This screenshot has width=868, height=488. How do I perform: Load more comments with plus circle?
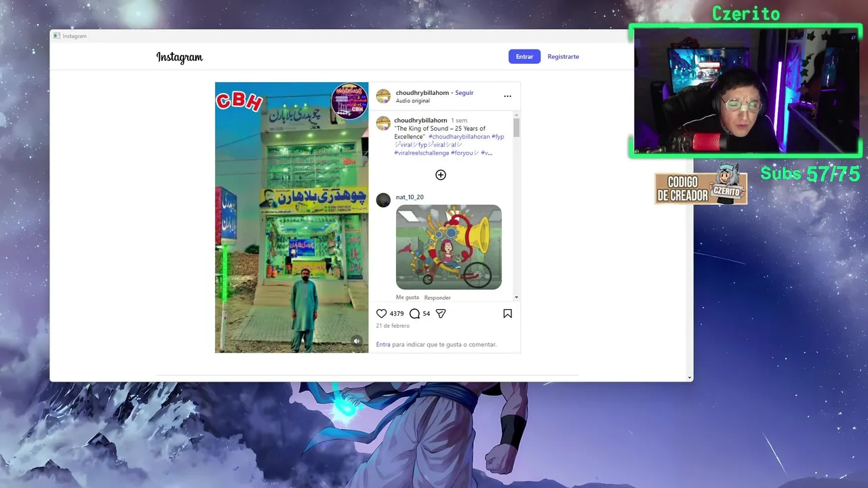point(441,175)
